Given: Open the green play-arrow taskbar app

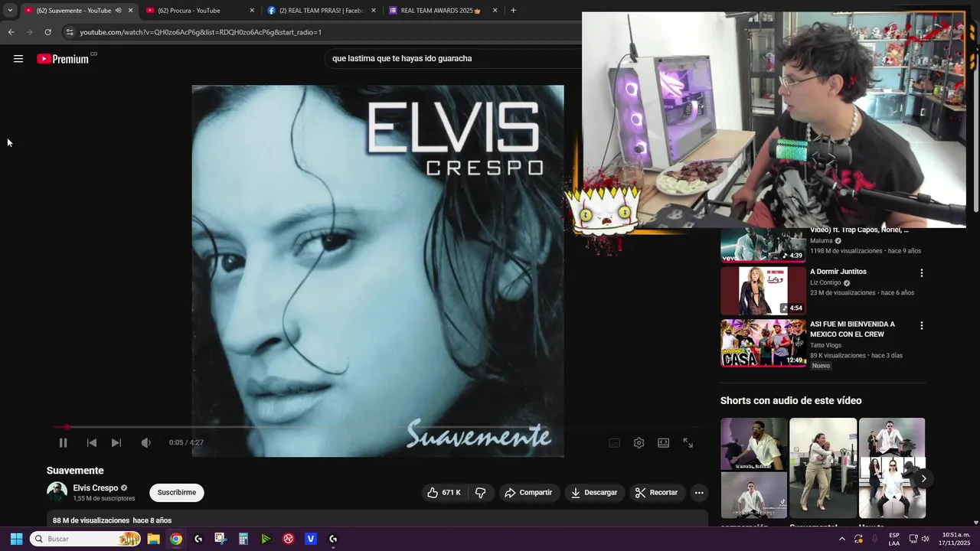Looking at the screenshot, I should 266,539.
